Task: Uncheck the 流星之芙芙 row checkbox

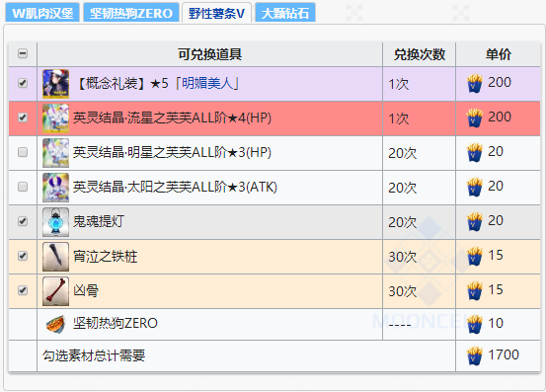Action: click(x=23, y=118)
